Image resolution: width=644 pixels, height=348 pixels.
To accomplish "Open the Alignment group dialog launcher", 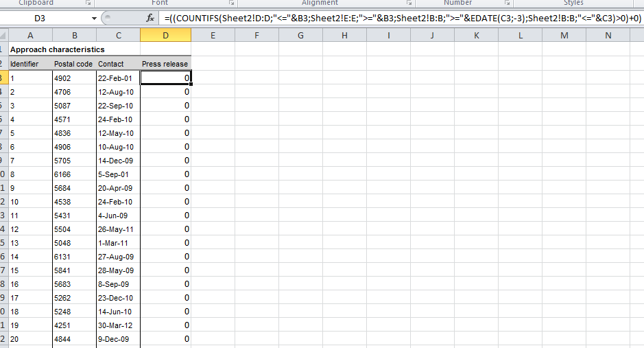I will [409, 3].
